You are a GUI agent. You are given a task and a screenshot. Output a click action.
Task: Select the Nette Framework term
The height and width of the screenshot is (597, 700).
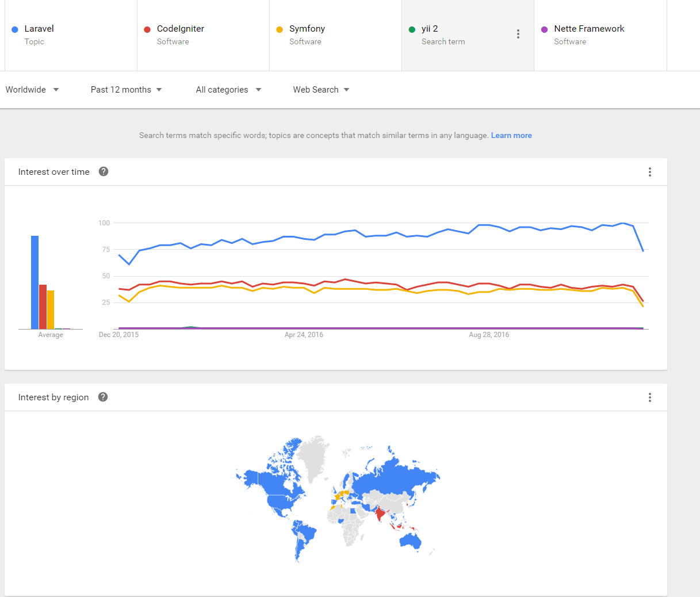point(600,35)
